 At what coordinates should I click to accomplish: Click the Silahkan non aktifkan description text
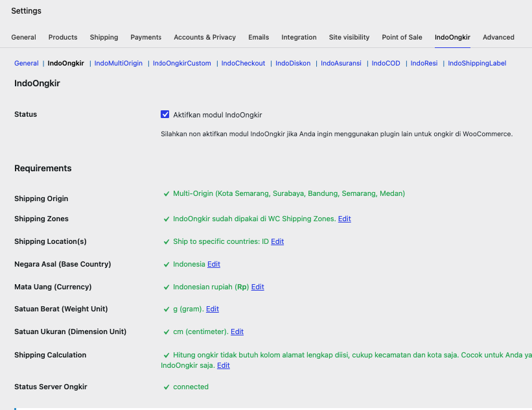coord(336,134)
